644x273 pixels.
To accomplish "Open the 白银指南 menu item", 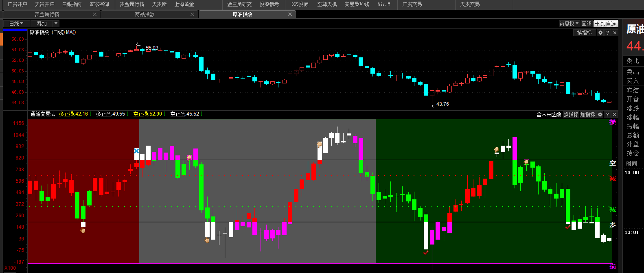I will [72, 4].
